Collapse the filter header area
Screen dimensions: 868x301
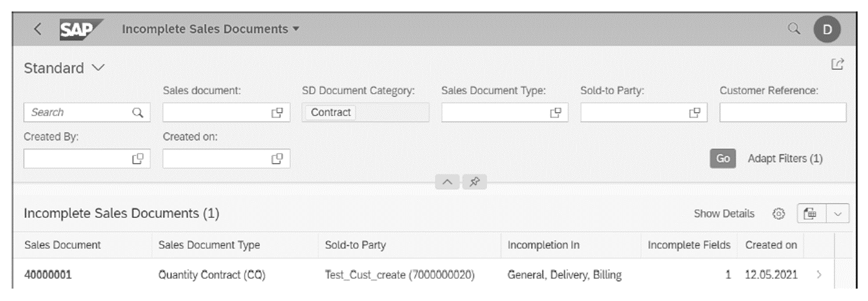point(447,182)
